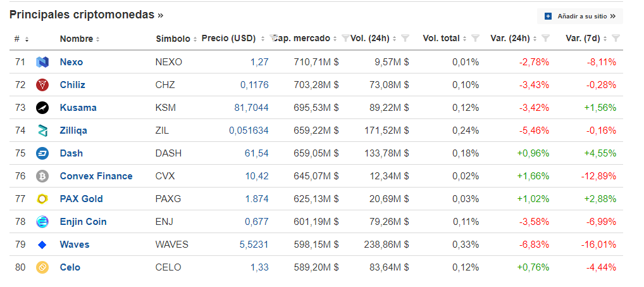Click the plus icon beside Añadir a su sitio
This screenshot has width=644, height=287.
pyautogui.click(x=548, y=16)
